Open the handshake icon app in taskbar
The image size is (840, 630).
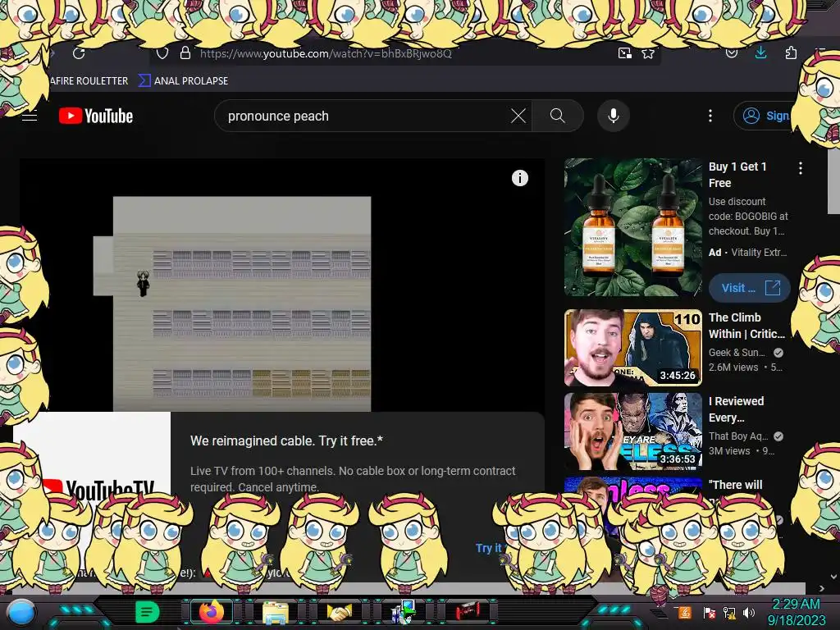pyautogui.click(x=339, y=612)
